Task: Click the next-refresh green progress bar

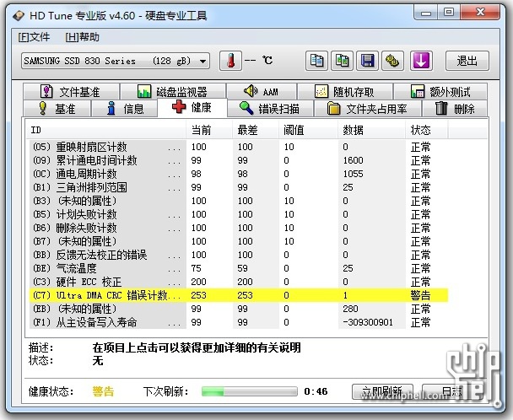Action: pyautogui.click(x=246, y=391)
